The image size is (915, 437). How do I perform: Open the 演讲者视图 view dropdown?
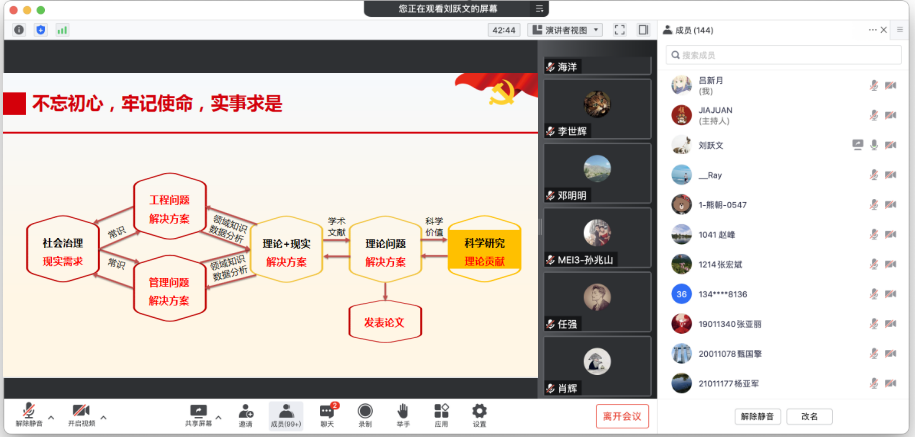click(x=565, y=30)
